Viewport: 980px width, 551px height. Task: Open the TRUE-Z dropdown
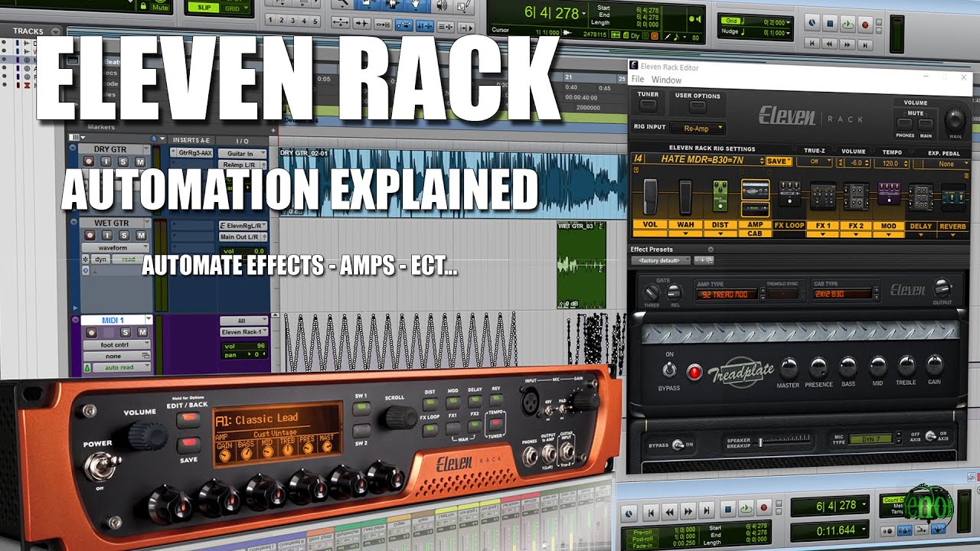[x=814, y=162]
